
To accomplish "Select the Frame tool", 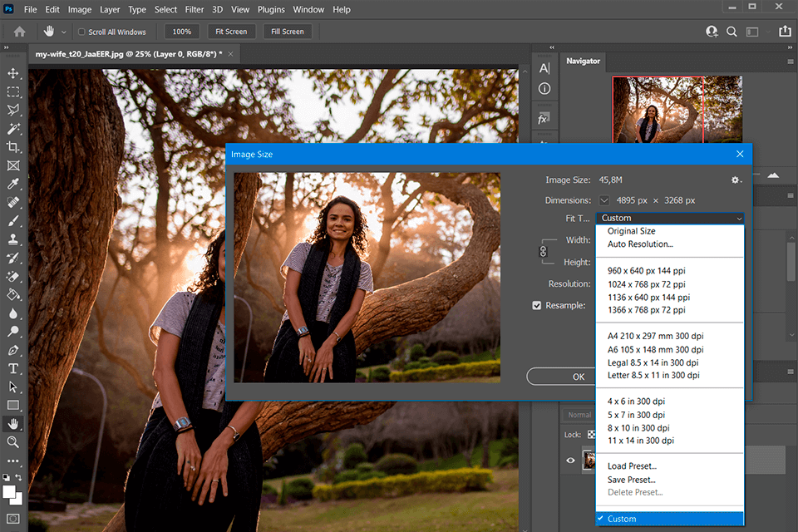I will coord(13,165).
